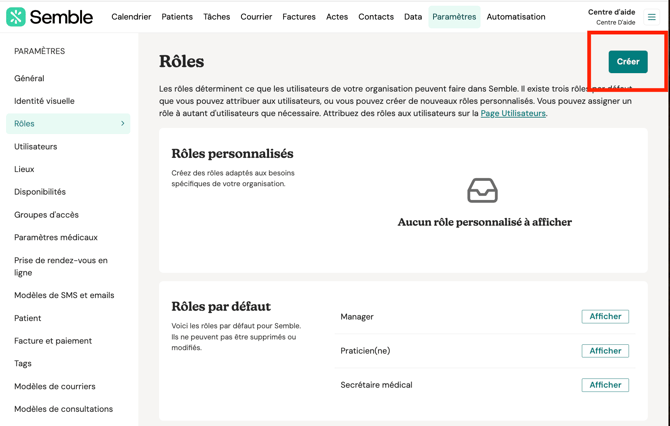Open Facture et paiement settings
Screen dimensions: 670x426
tap(53, 341)
